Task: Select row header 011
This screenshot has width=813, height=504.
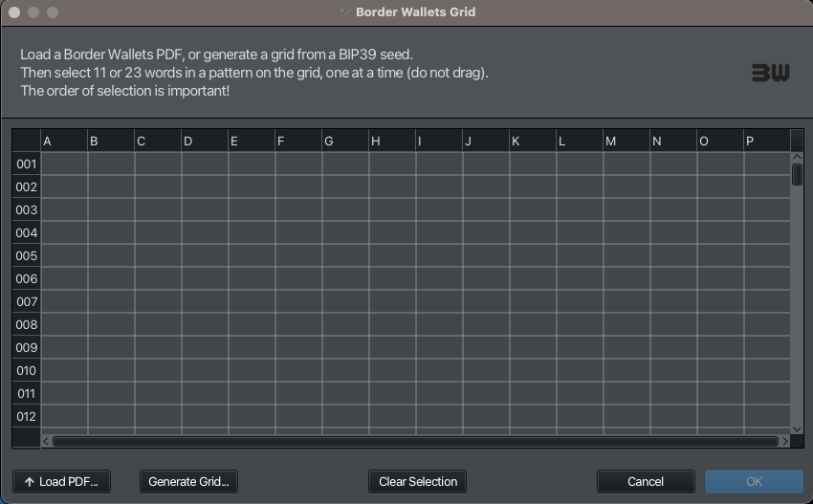Action: click(27, 394)
